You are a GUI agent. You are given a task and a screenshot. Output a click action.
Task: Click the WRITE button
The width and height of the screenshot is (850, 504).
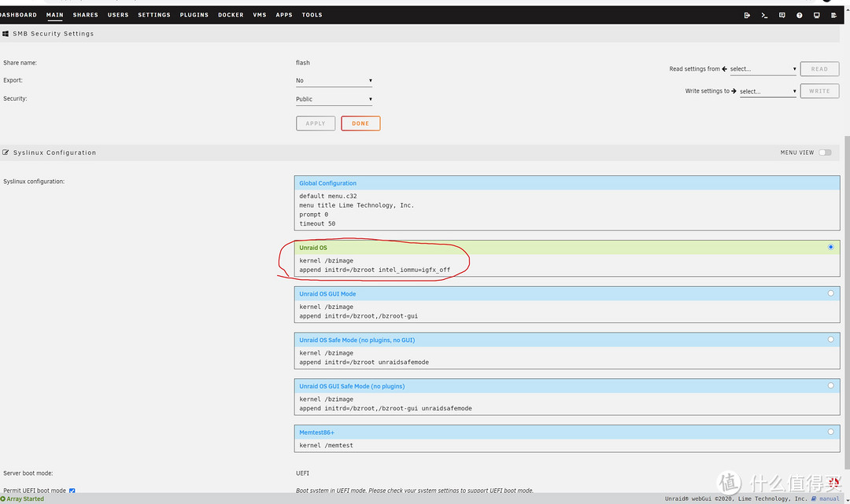[x=819, y=91]
